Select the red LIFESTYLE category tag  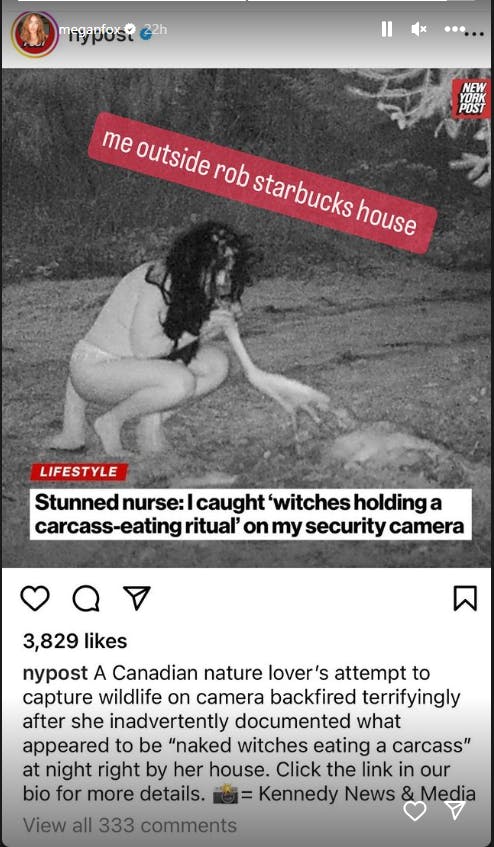click(79, 472)
